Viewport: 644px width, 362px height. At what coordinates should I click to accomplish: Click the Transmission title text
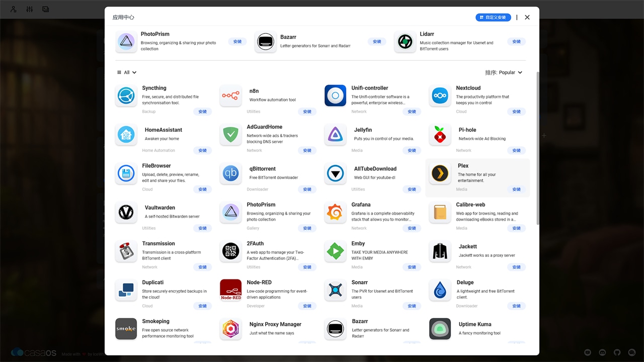click(158, 243)
